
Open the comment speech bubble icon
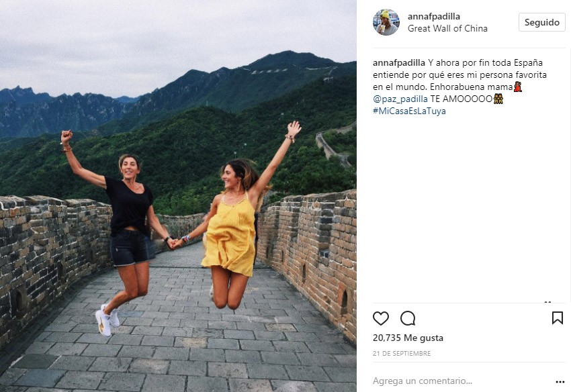coord(408,318)
